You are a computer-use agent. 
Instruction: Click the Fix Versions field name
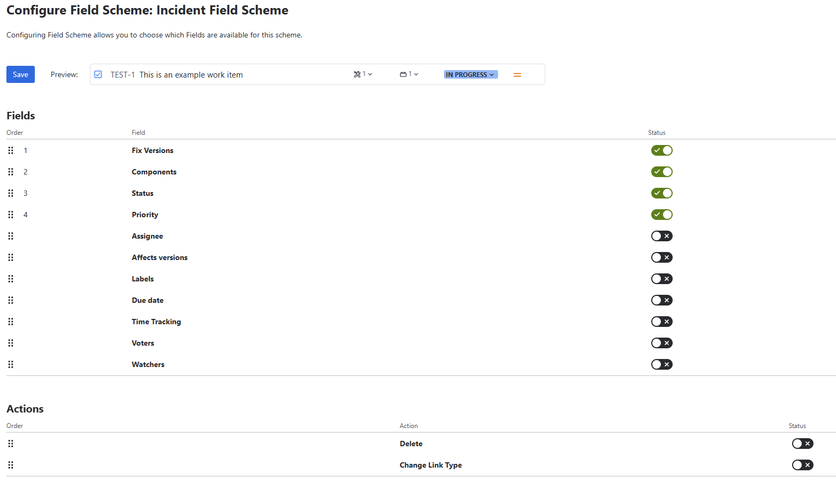(x=153, y=150)
